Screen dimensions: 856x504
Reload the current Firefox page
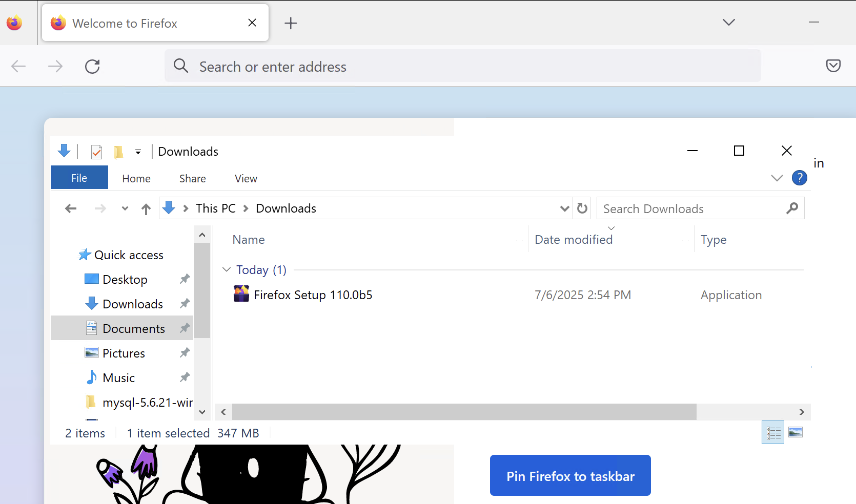pyautogui.click(x=92, y=66)
